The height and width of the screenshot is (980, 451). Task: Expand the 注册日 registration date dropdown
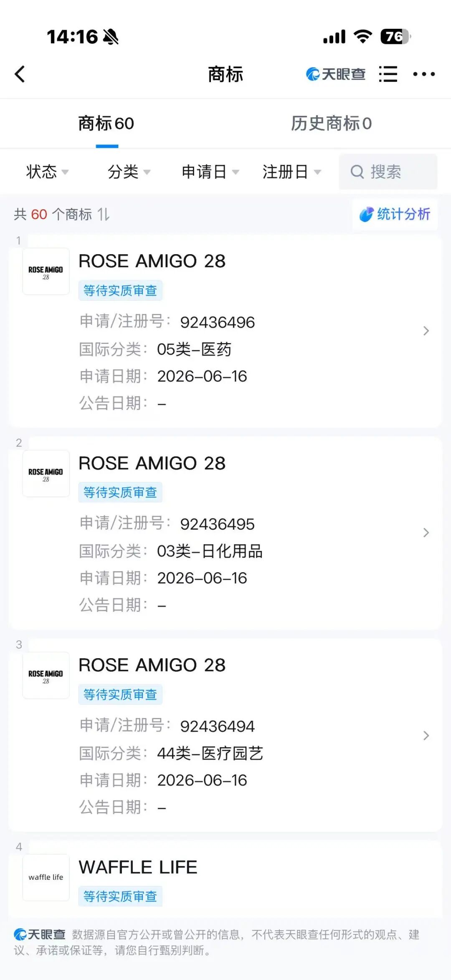pyautogui.click(x=292, y=172)
